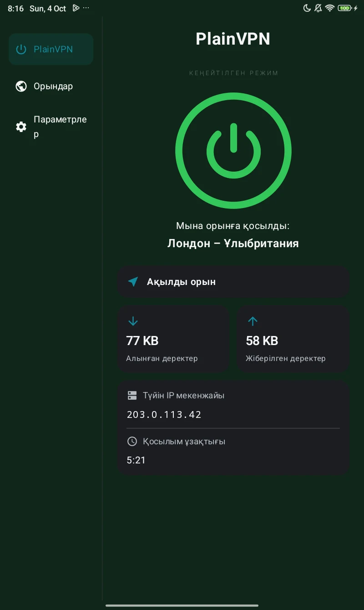This screenshot has width=364, height=610.
Task: Click the Play Store icon in status bar
Action: point(76,8)
